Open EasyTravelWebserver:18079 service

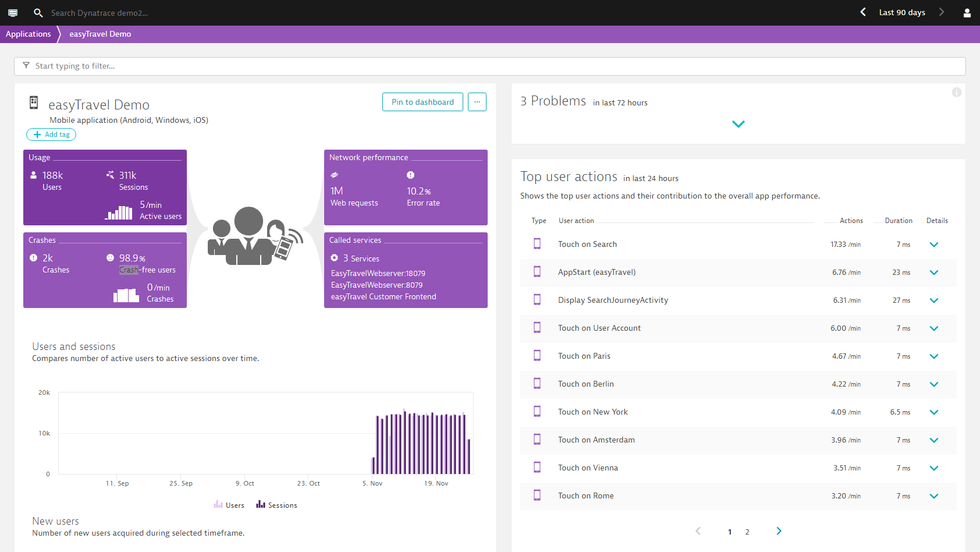pos(378,273)
